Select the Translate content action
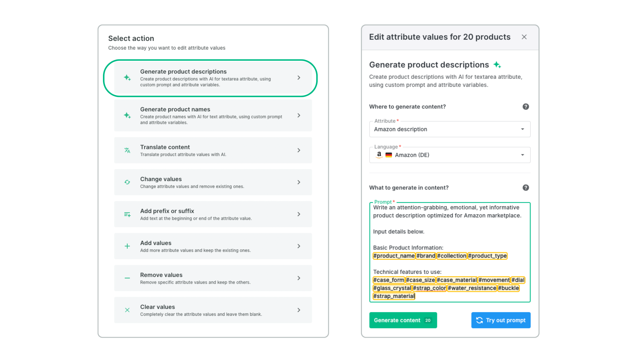The width and height of the screenshot is (644, 362). tap(212, 150)
